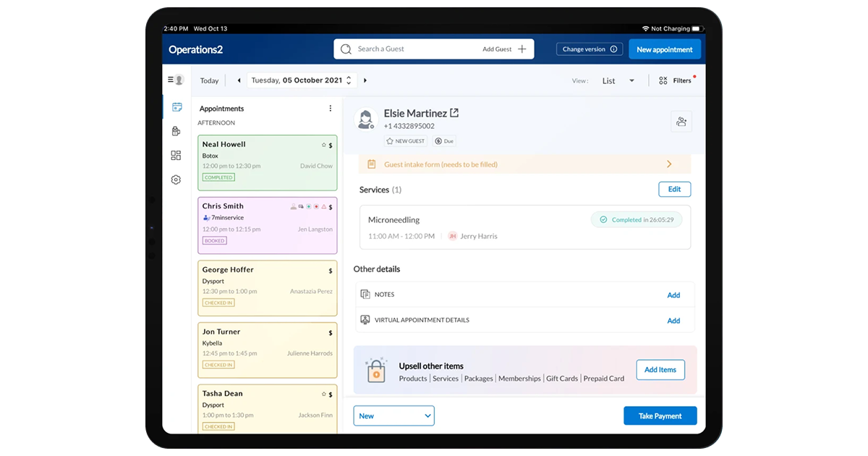Click the Take Payment button

click(x=660, y=415)
